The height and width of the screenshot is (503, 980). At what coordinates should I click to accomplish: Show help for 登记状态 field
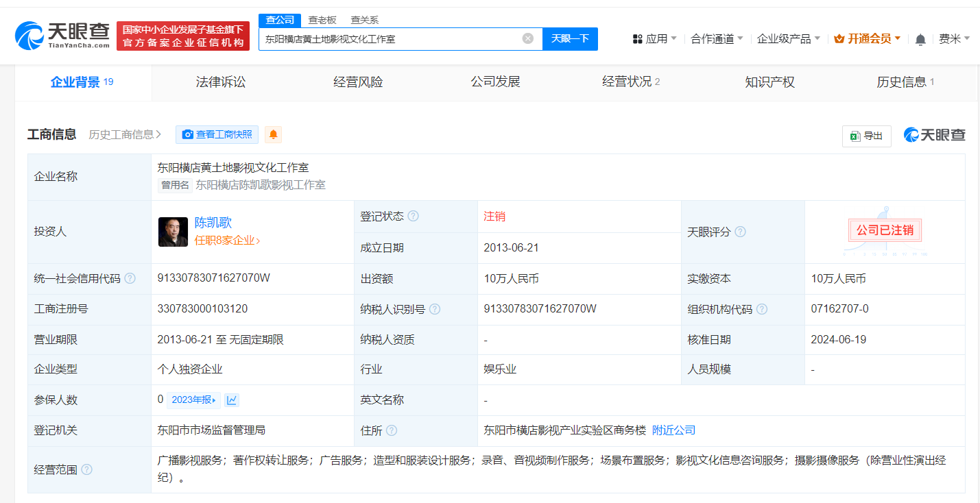(x=413, y=216)
